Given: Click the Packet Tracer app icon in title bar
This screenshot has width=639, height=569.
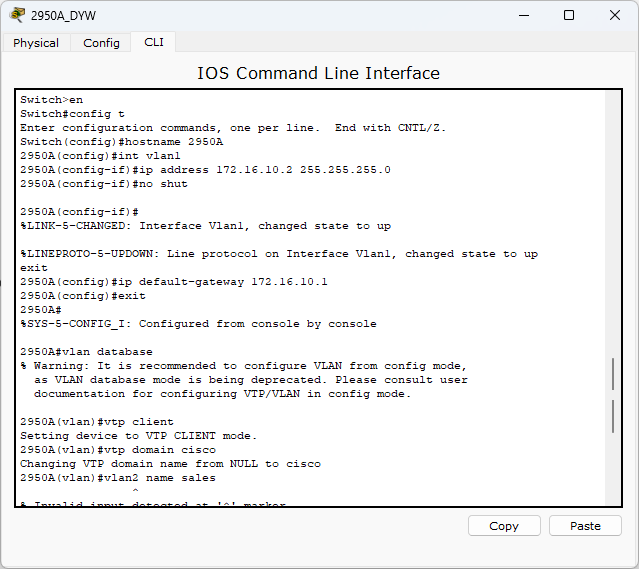Looking at the screenshot, I should [x=17, y=15].
